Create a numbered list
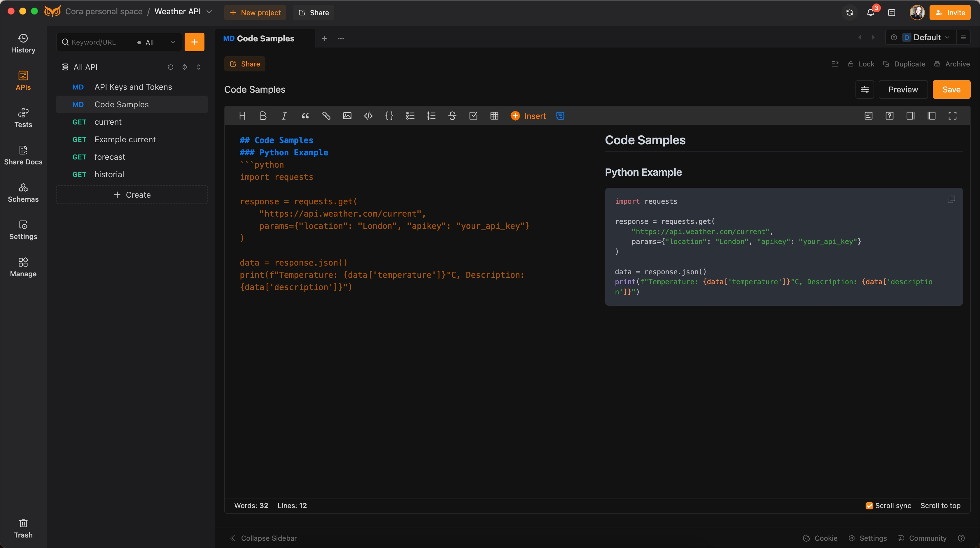The height and width of the screenshot is (548, 980). 431,116
